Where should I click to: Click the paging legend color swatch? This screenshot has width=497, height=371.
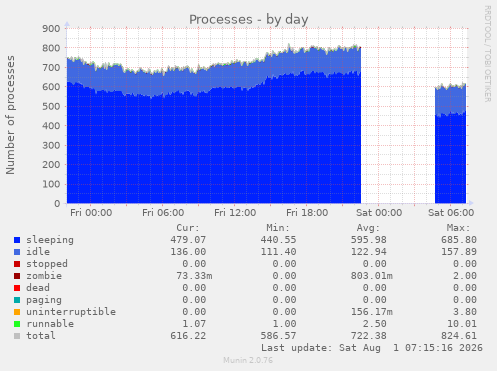point(17,300)
